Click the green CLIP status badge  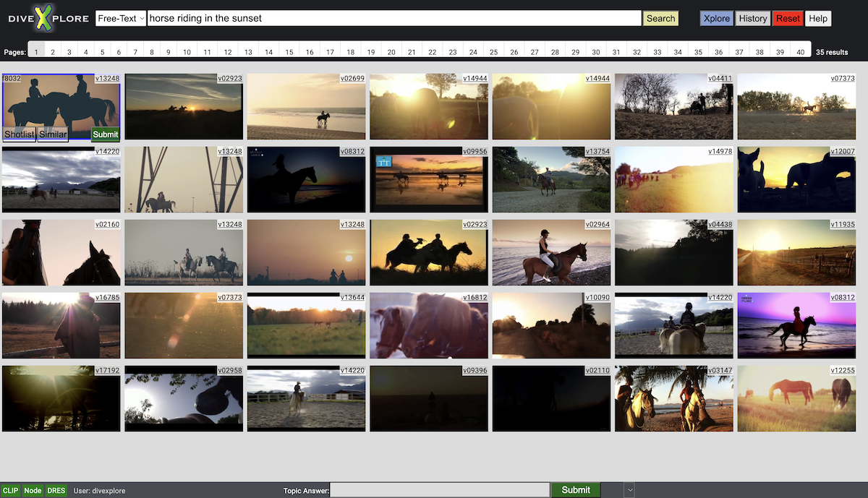(11, 490)
